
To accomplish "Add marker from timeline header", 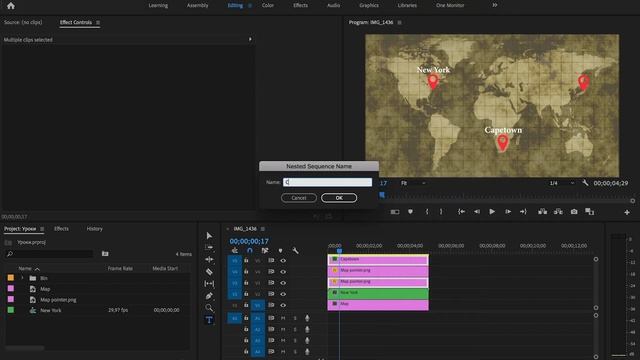I will (280, 251).
